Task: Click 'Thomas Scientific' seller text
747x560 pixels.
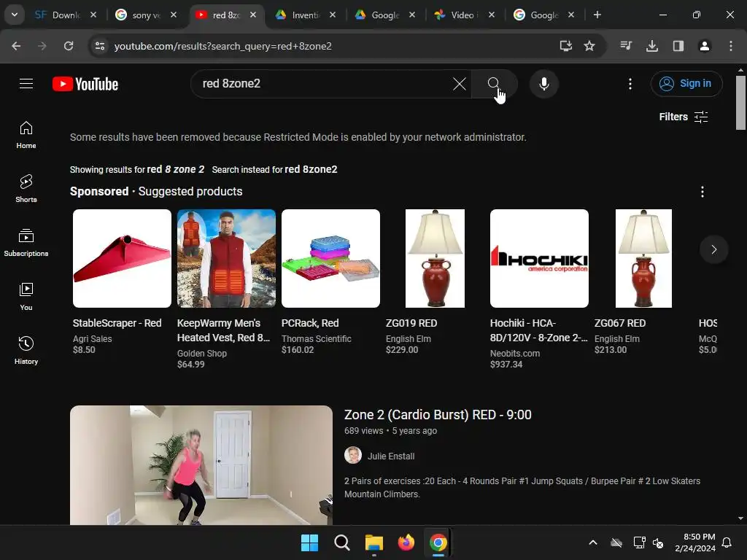Action: pyautogui.click(x=317, y=339)
